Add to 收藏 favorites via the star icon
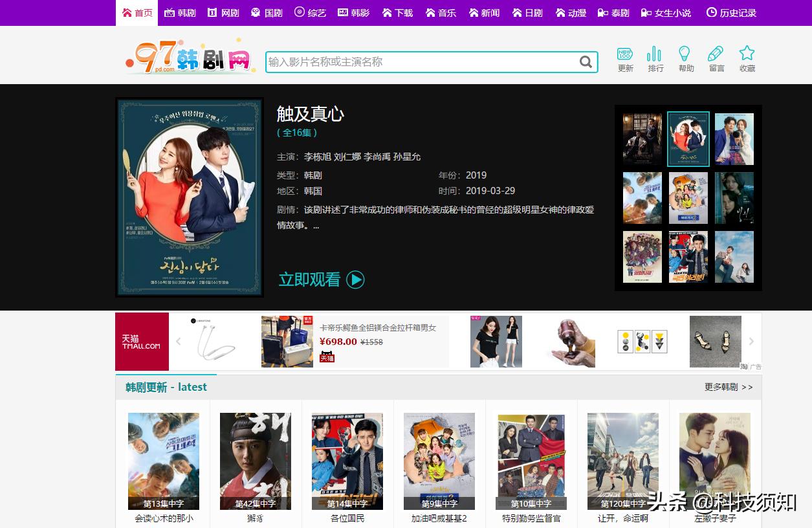Viewport: 812px width, 528px height. tap(747, 59)
